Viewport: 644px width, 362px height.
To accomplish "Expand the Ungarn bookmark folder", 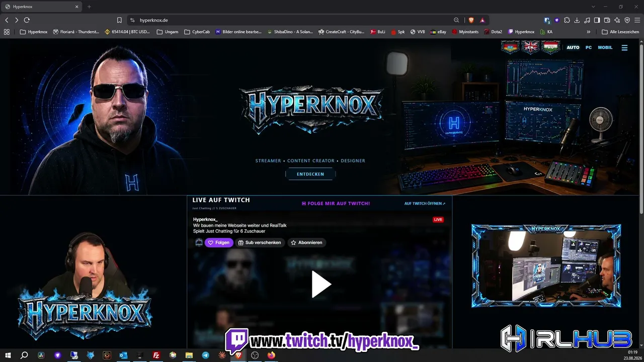I will (x=168, y=32).
